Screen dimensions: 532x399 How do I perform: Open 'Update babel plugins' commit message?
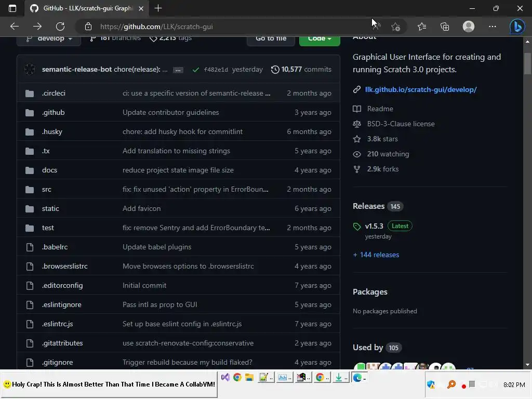(157, 247)
